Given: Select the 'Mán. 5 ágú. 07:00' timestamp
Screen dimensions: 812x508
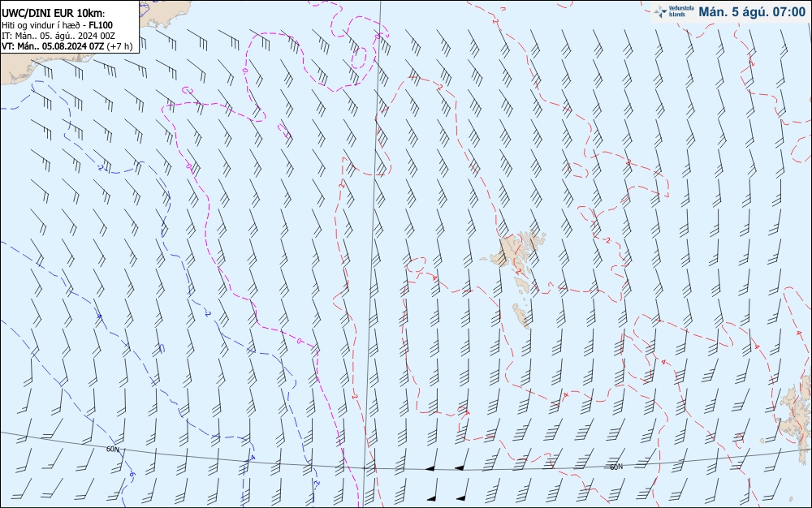Looking at the screenshot, I should (x=752, y=12).
